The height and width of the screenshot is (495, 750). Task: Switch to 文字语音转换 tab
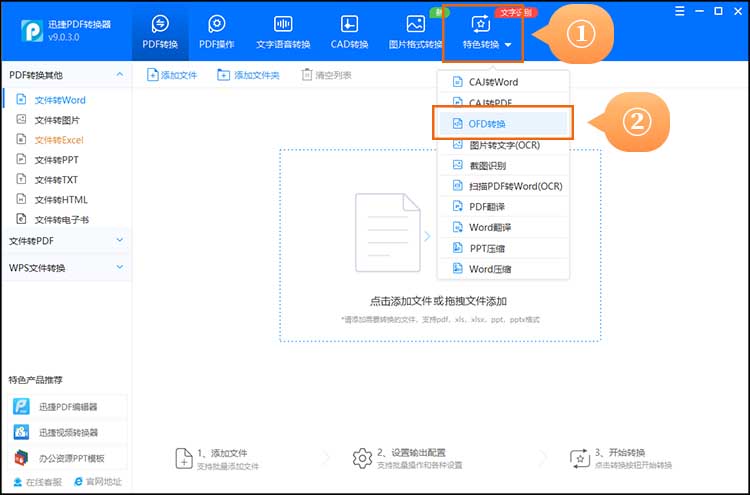coord(283,32)
